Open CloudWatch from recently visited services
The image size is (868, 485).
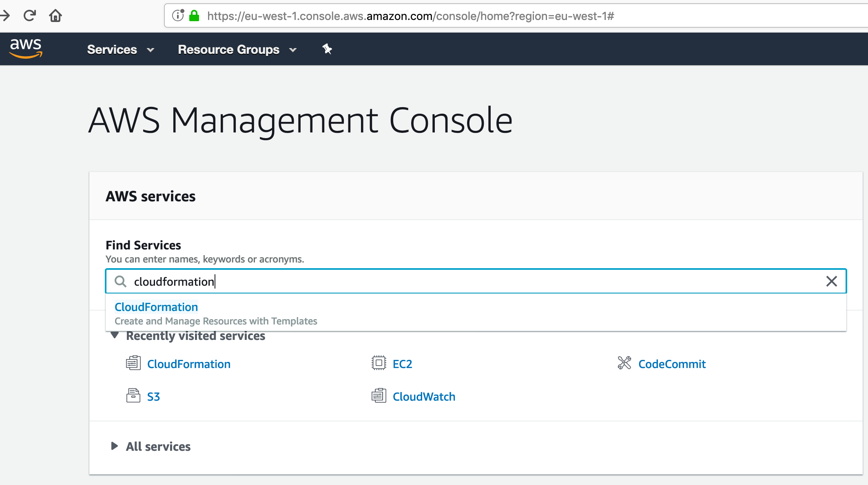[424, 397]
